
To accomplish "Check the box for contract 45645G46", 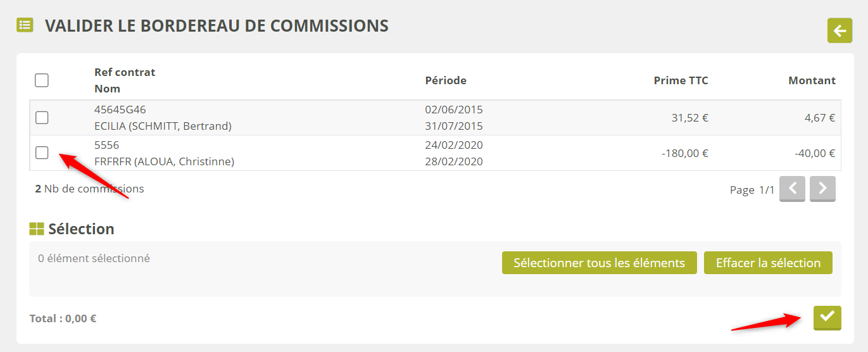I will (x=42, y=118).
